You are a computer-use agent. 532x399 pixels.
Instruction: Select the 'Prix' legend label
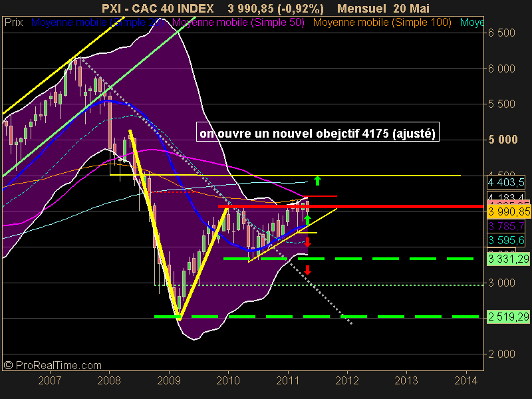pos(13,23)
